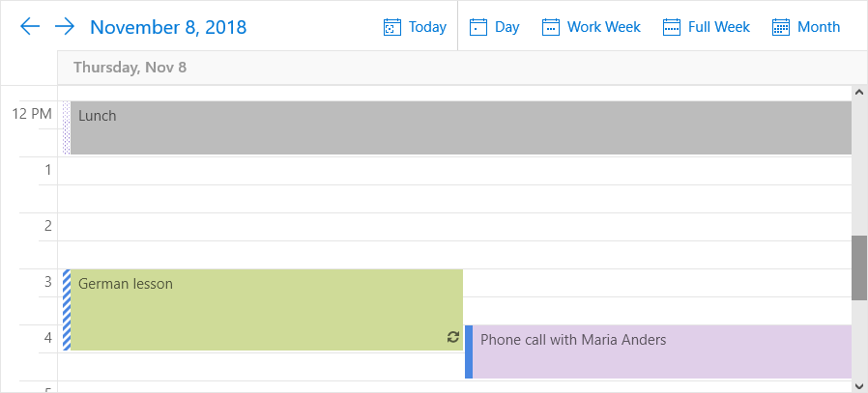Select the Full Week view label
This screenshot has height=393, width=868.
point(719,27)
